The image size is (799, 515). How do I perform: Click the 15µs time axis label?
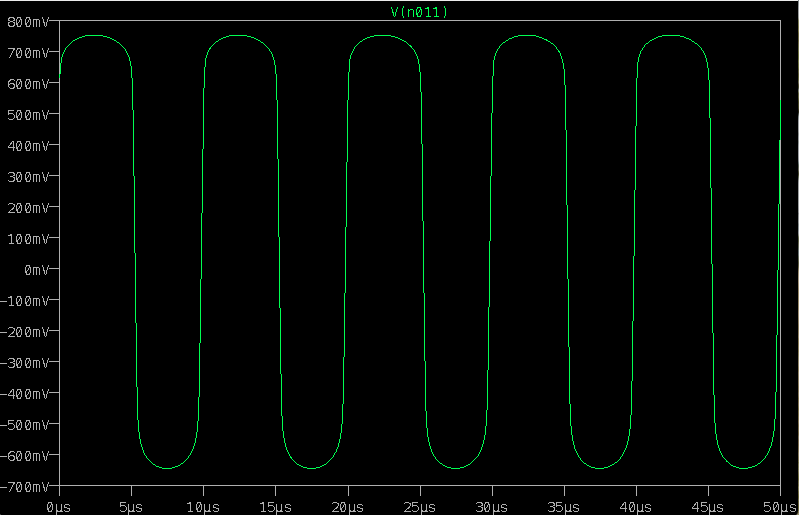[x=275, y=507]
